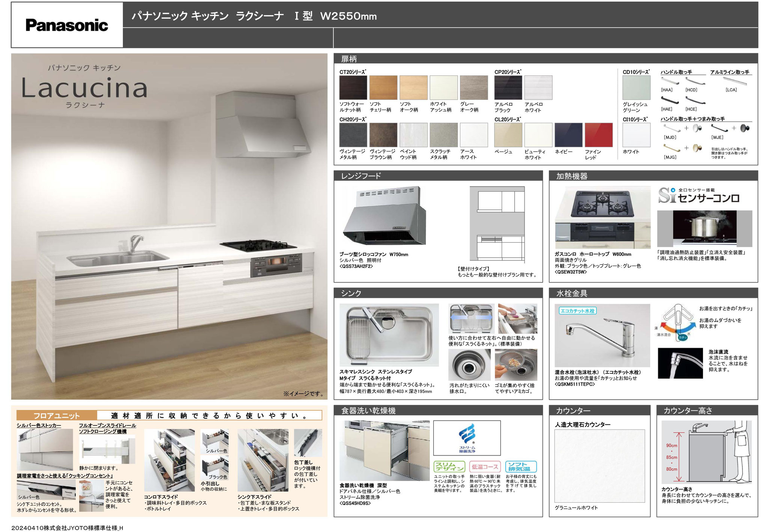Pick the ヴィンテージブラウン柄 swatch
This screenshot has width=769, height=532.
pos(383,135)
